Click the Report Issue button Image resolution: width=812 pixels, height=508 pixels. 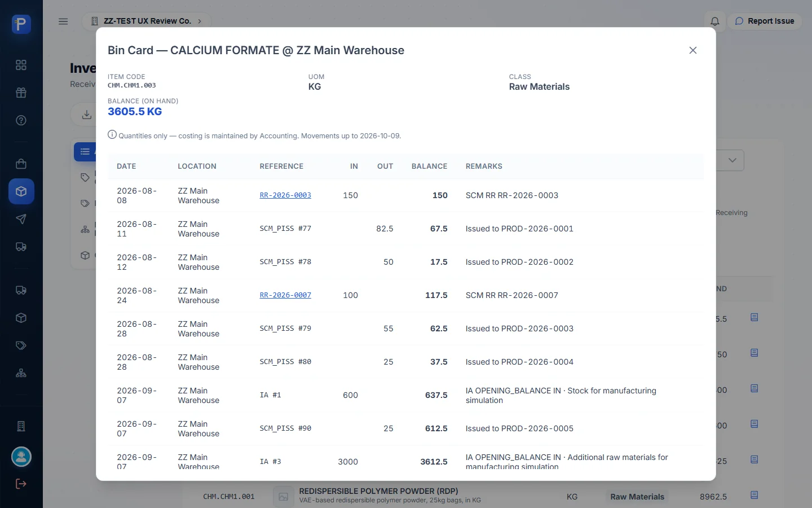click(765, 21)
